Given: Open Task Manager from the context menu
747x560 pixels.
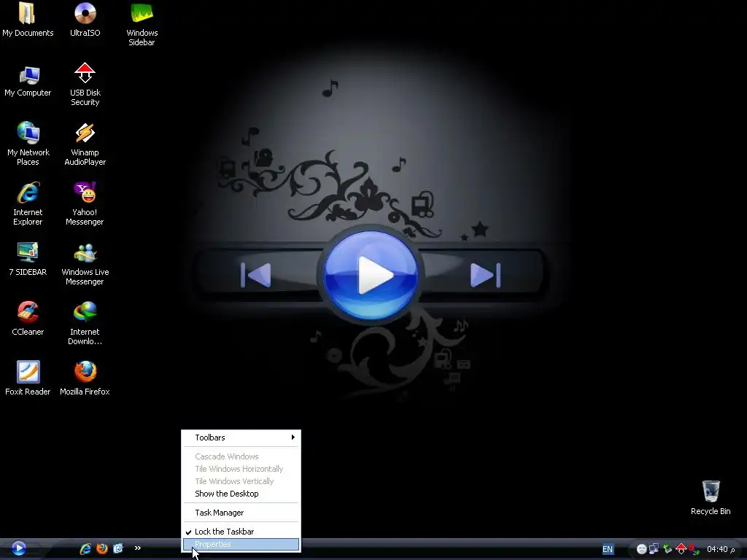Looking at the screenshot, I should 241,513.
